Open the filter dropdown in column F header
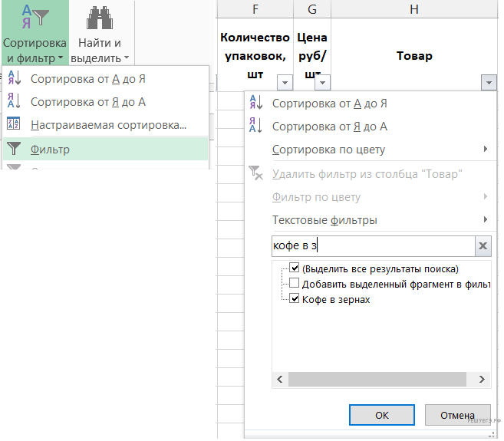 click(285, 82)
